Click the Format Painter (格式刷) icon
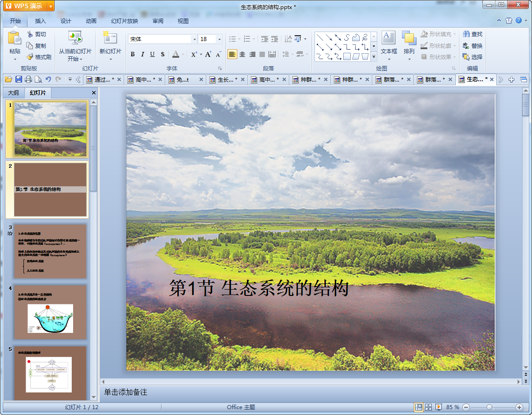The image size is (532, 415). [30, 57]
